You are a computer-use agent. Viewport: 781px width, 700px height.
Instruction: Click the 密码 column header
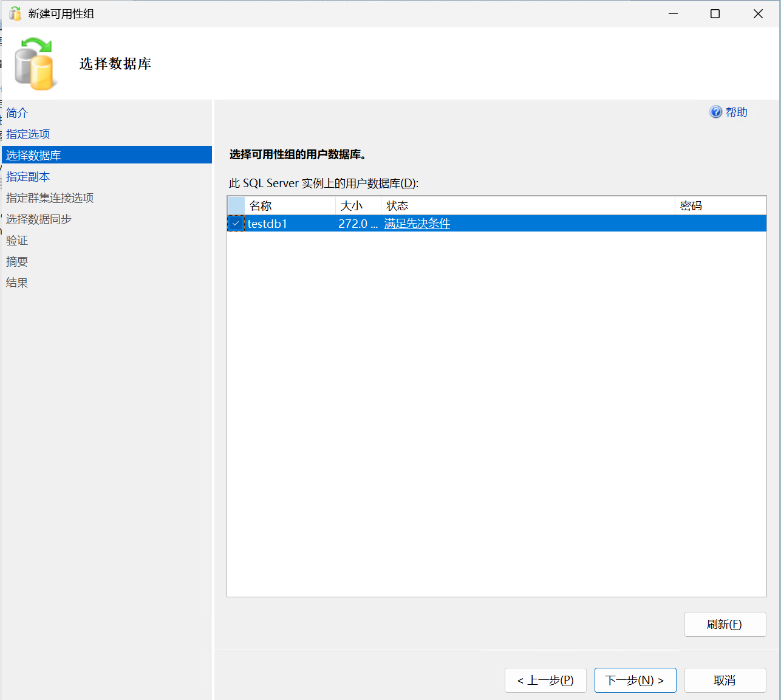(720, 206)
